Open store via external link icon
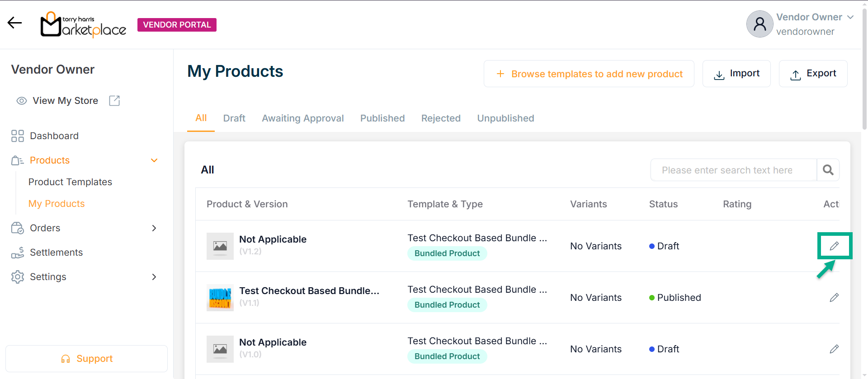 click(x=114, y=101)
